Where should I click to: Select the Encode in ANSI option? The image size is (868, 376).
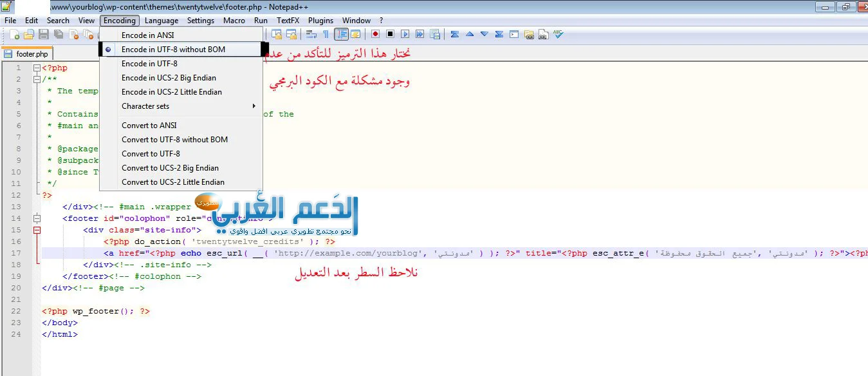click(x=147, y=35)
